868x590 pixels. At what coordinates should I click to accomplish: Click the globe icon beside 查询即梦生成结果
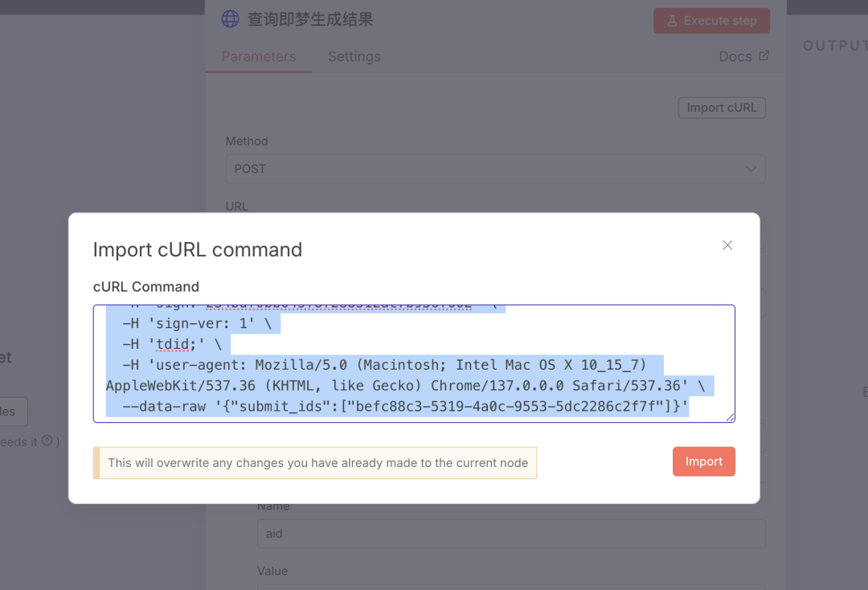(x=231, y=18)
